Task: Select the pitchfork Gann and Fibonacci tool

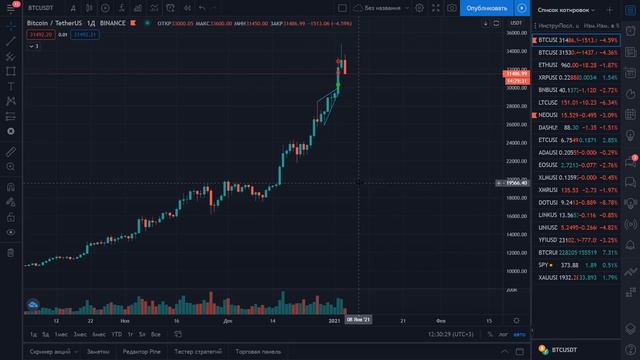Action: pos(11,56)
